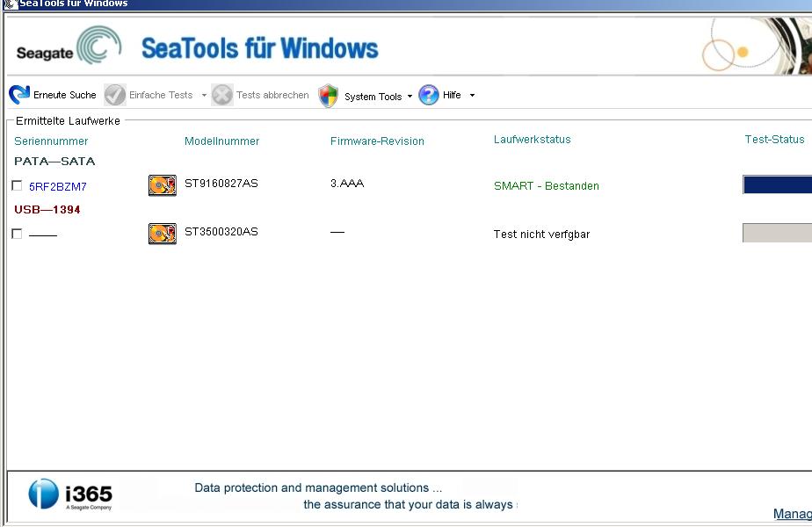Image resolution: width=812 pixels, height=527 pixels.
Task: Click the Firmware-Revision column header
Action: [x=377, y=141]
